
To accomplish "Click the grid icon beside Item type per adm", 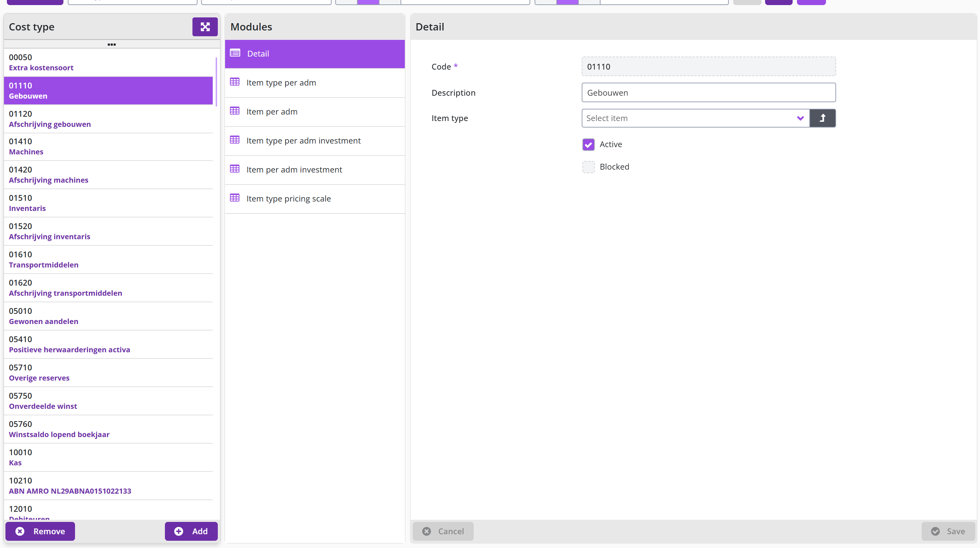I will click(x=235, y=82).
